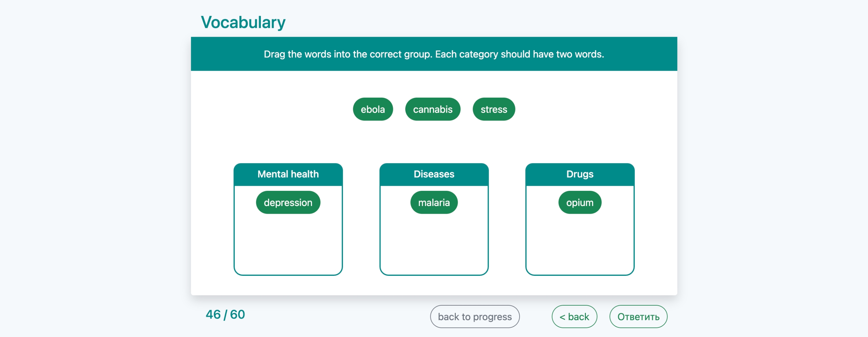Screen dimensions: 868x337
Task: Select the stress word chip
Action: pyautogui.click(x=494, y=109)
